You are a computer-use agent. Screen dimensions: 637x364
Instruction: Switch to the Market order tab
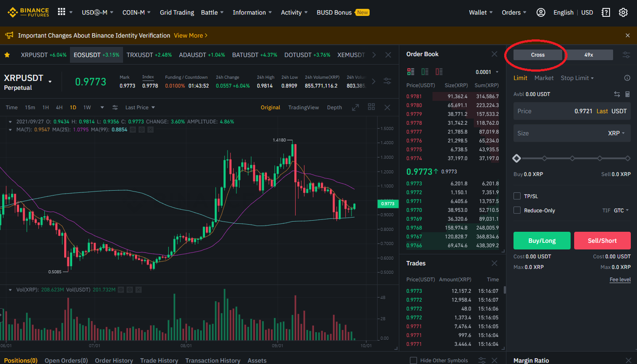click(x=544, y=78)
